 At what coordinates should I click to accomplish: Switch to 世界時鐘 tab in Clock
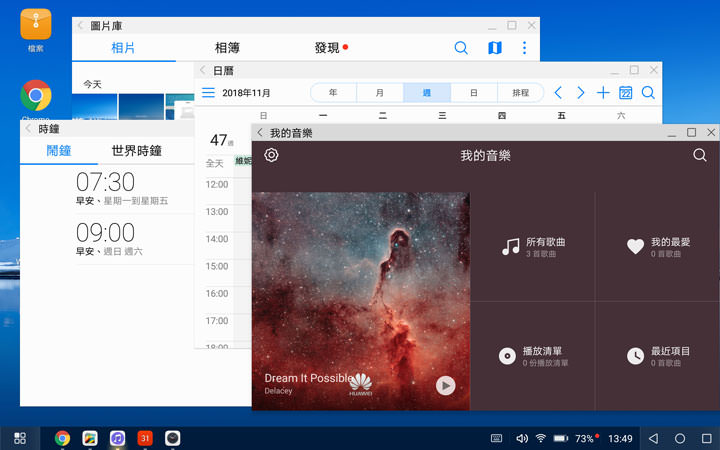click(x=136, y=151)
